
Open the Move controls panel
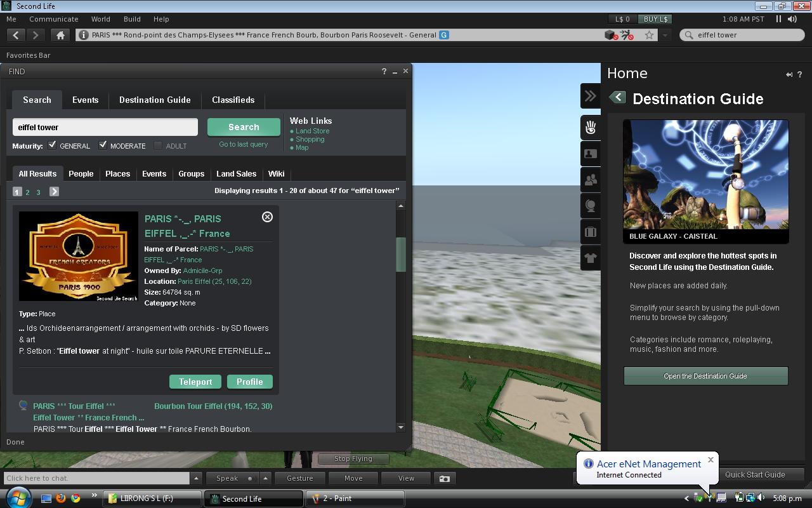coord(353,478)
